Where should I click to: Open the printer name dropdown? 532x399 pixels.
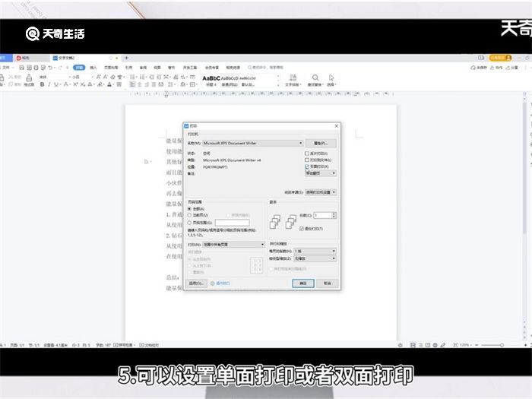pos(253,143)
